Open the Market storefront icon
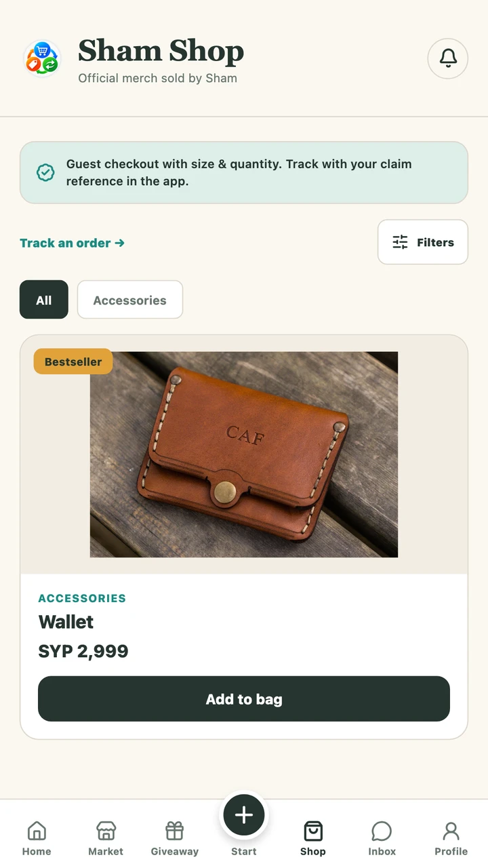488x868 pixels. 106,831
